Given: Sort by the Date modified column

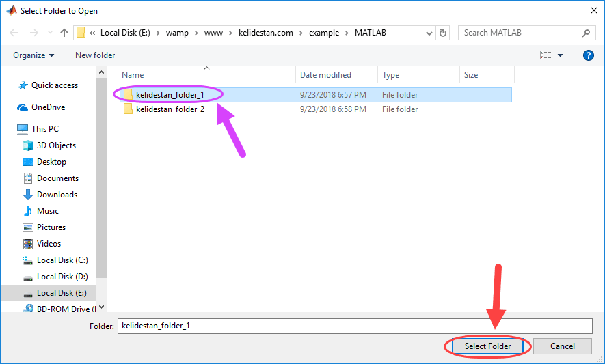Looking at the screenshot, I should click(325, 75).
